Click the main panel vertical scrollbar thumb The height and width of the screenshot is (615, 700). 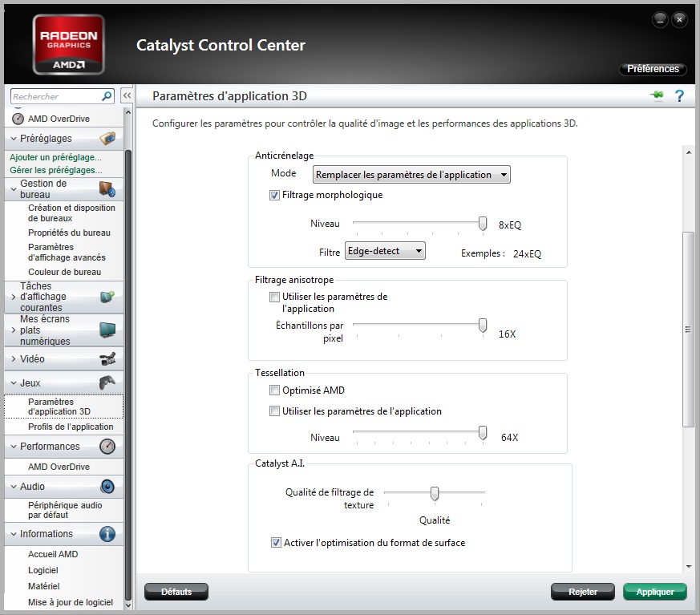point(688,330)
